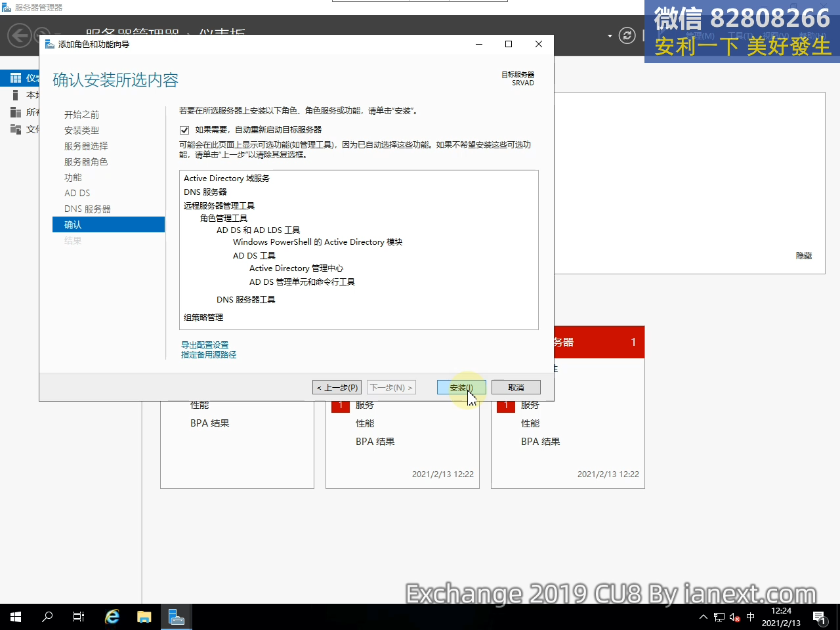
Task: Click 组策略管理 in the list
Action: point(203,318)
